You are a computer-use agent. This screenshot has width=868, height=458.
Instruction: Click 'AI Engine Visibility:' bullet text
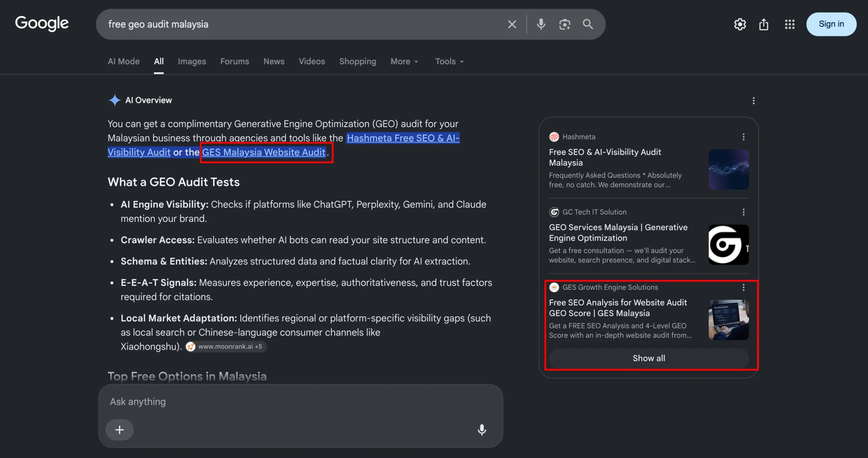(x=164, y=204)
